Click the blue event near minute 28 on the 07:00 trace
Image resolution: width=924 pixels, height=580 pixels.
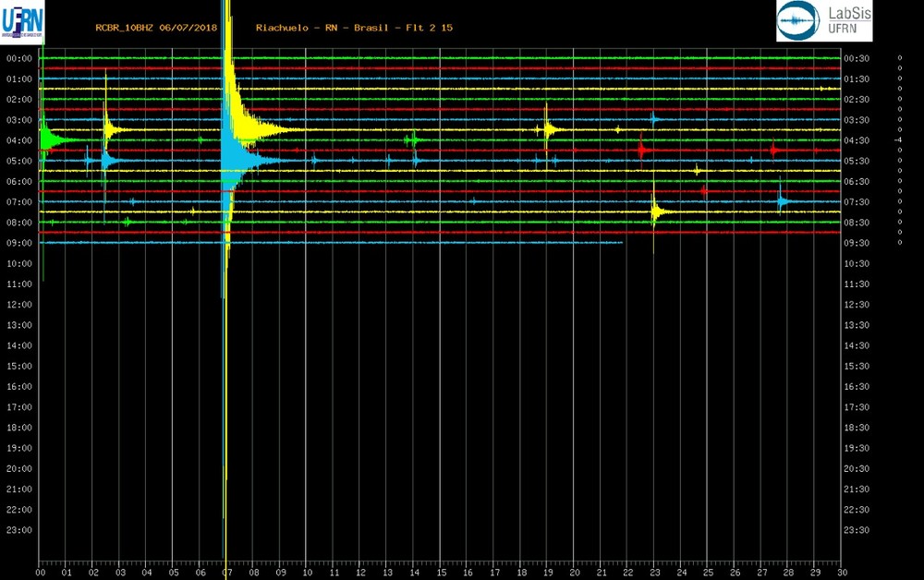782,200
